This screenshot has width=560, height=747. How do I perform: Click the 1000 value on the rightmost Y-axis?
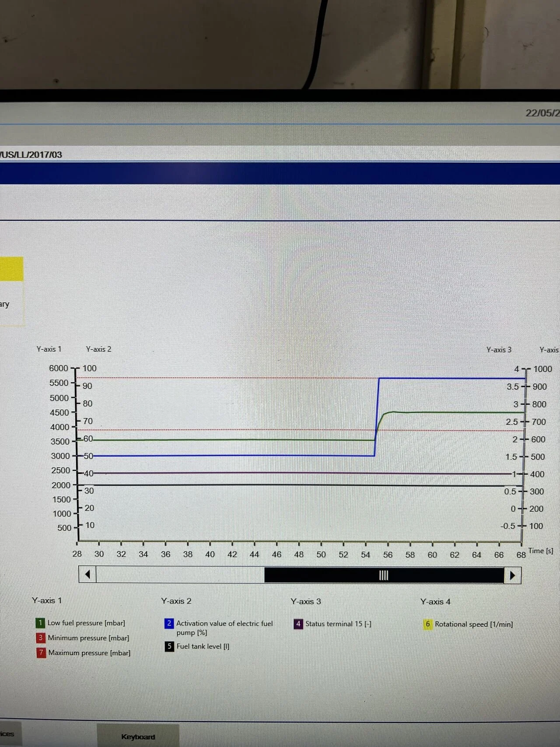click(x=542, y=369)
